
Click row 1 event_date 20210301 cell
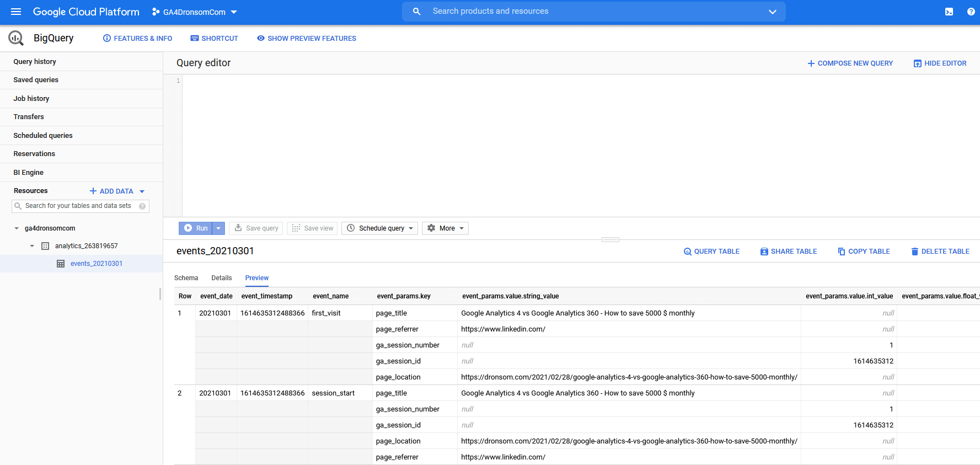215,313
